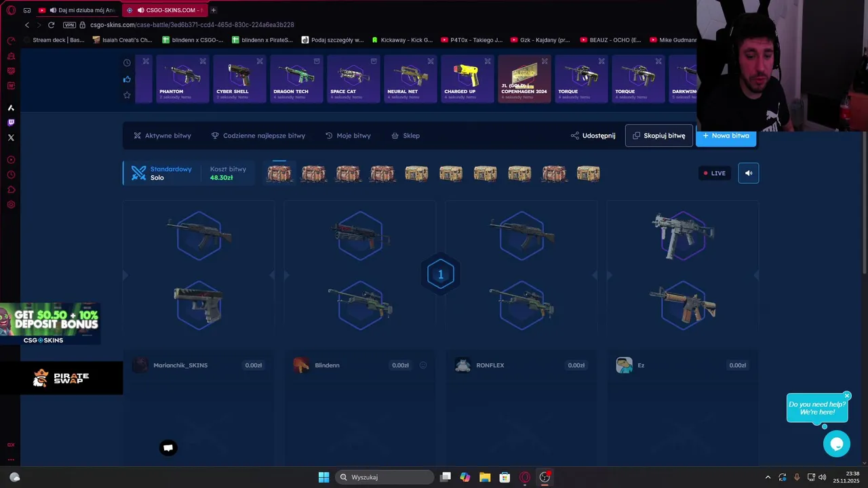
Task: Select the first case in battle row
Action: click(279, 174)
